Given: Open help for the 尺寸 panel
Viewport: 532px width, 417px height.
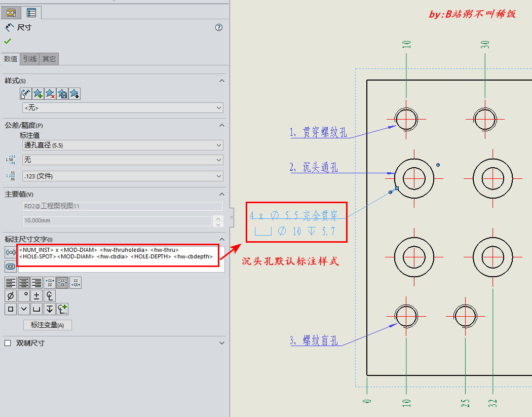Looking at the screenshot, I should click(x=219, y=27).
